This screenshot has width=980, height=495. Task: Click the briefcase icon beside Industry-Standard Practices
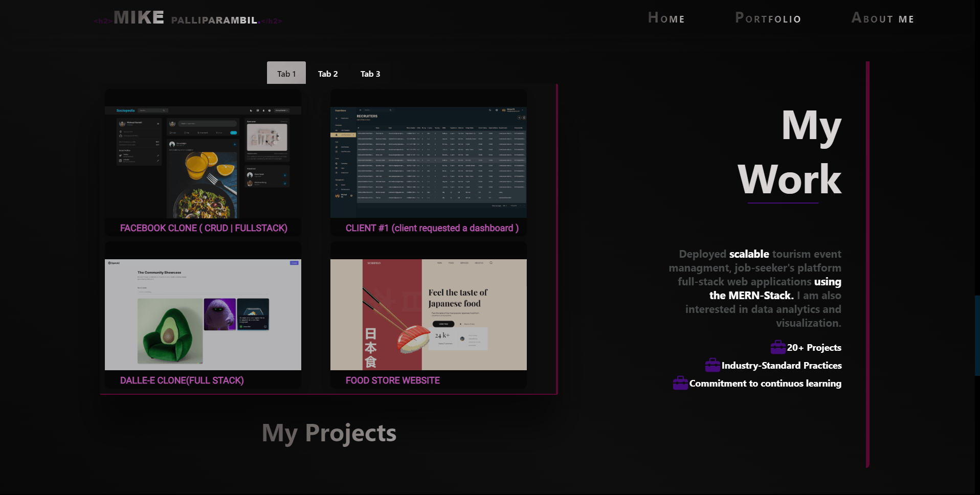(x=712, y=365)
